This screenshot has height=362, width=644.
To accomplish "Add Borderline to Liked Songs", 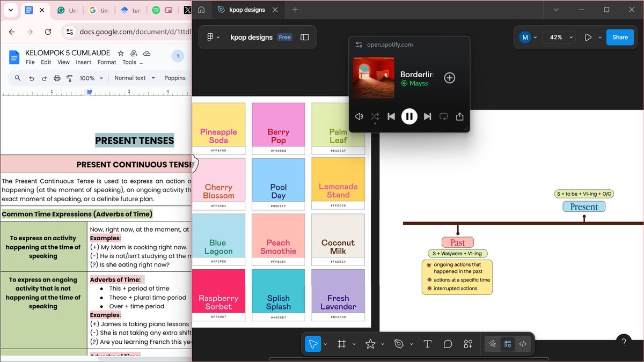I will pos(450,78).
